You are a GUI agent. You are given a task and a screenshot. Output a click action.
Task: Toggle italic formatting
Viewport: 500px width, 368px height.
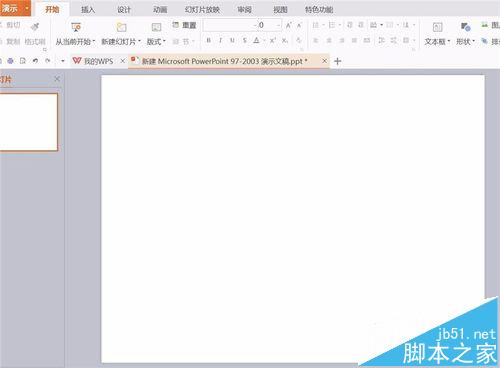[220, 40]
